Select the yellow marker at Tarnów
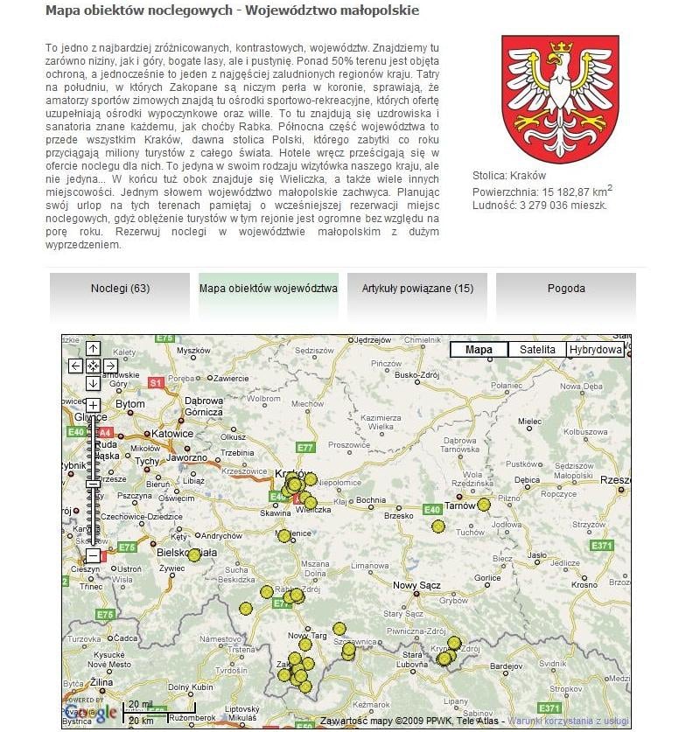This screenshot has height=732, width=700. pyautogui.click(x=484, y=505)
